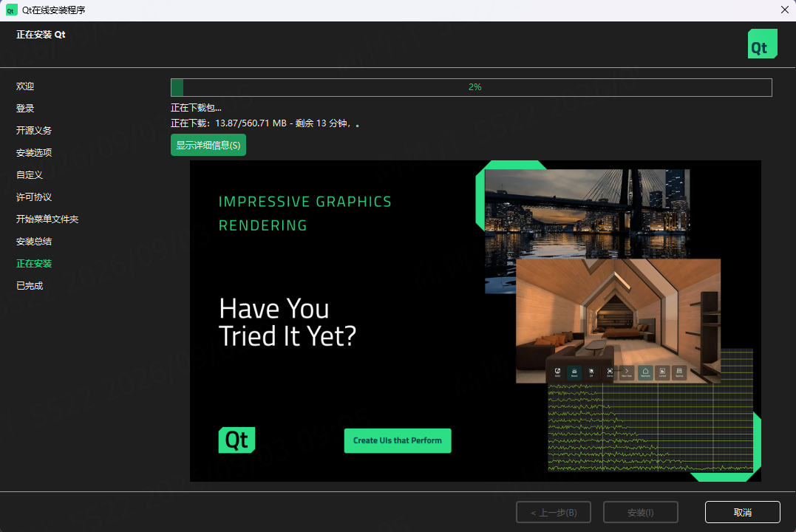The height and width of the screenshot is (532, 796).
Task: Click 显示详细信息(S) button
Action: tap(208, 145)
